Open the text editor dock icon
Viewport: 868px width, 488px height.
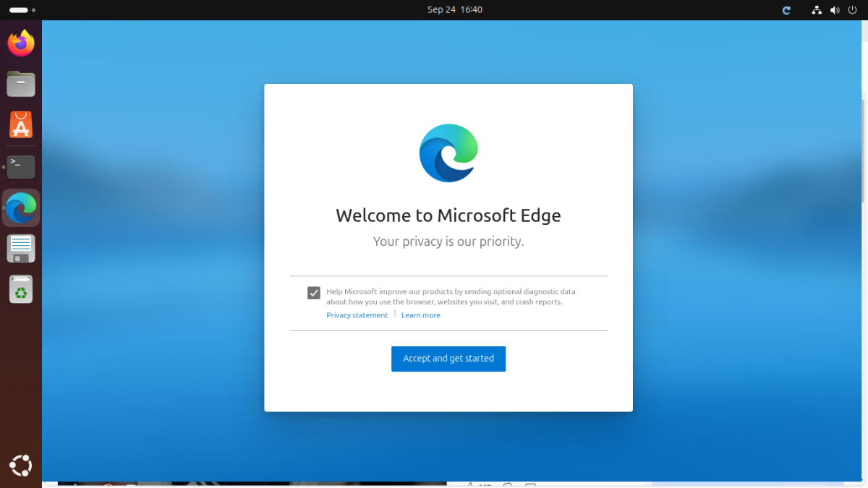coord(21,249)
